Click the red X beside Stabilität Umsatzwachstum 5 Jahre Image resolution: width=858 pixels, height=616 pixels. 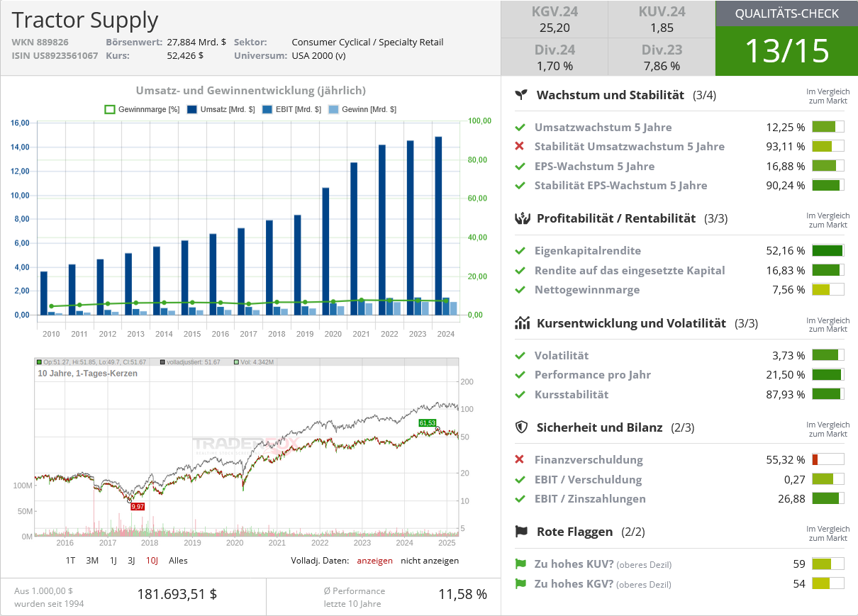[x=520, y=147]
